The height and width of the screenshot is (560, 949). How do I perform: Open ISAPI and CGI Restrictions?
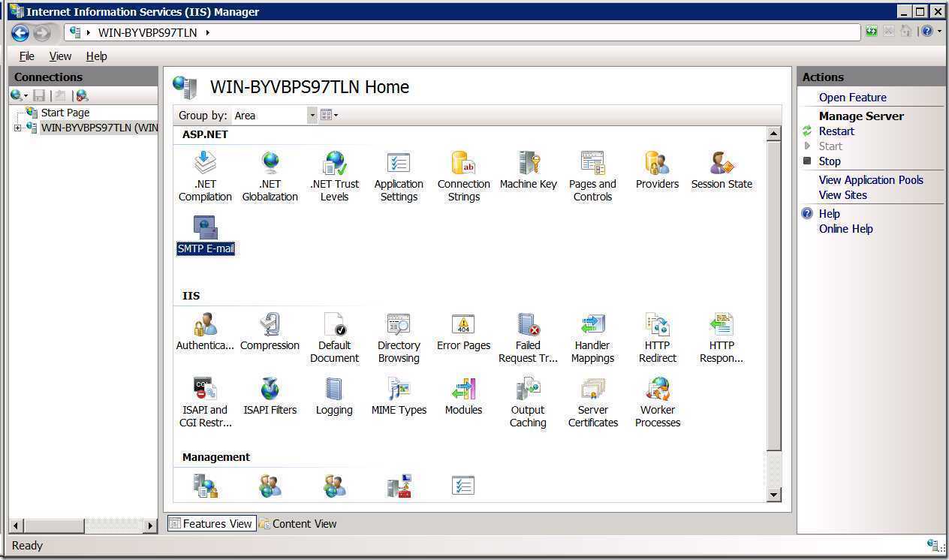click(x=205, y=402)
